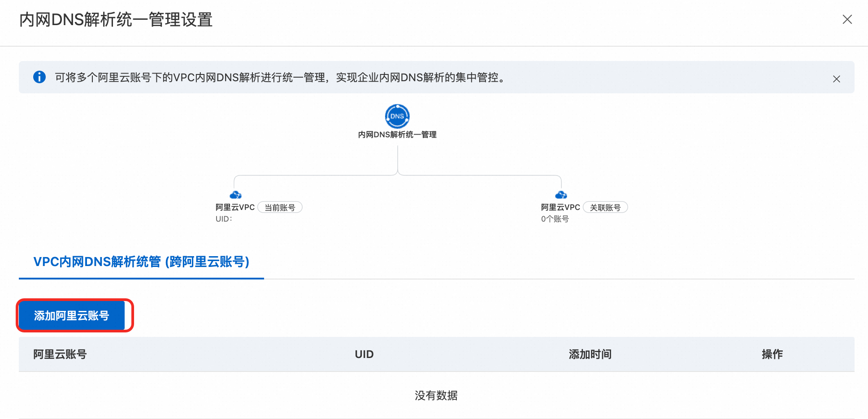Click the blue info icon in the banner
The height and width of the screenshot is (419, 868).
coord(39,77)
